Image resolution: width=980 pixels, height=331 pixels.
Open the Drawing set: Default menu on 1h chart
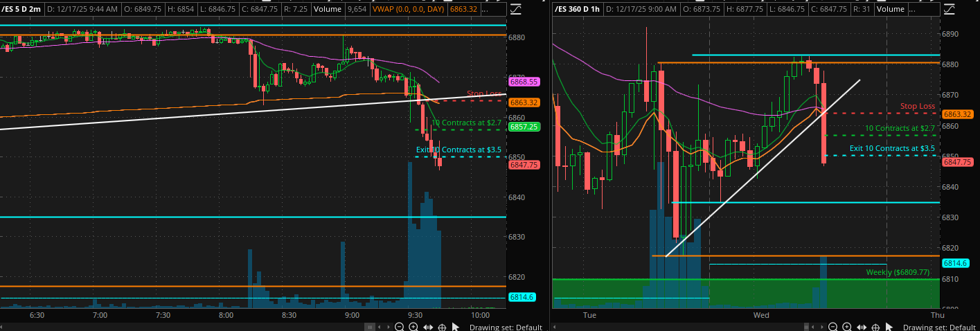(940, 328)
